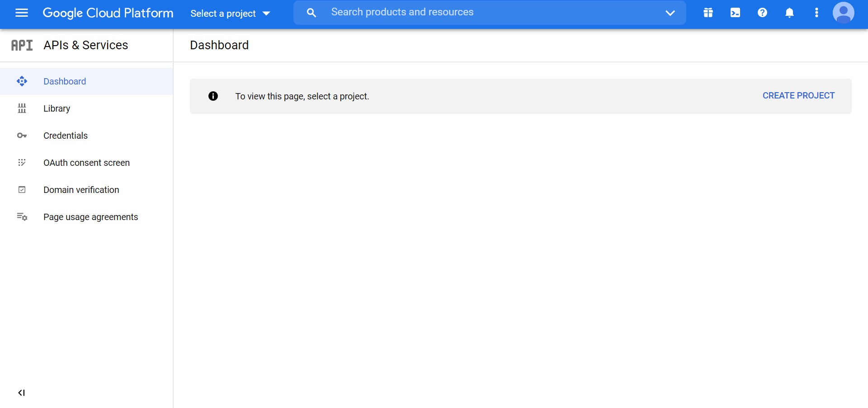Click the Dashboard page title
The image size is (868, 408).
(219, 45)
